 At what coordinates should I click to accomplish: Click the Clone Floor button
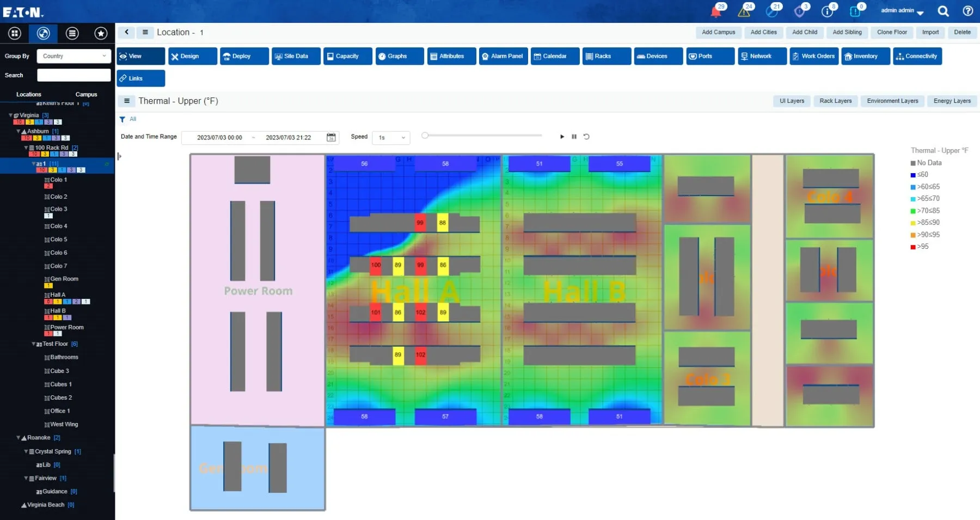pyautogui.click(x=892, y=32)
